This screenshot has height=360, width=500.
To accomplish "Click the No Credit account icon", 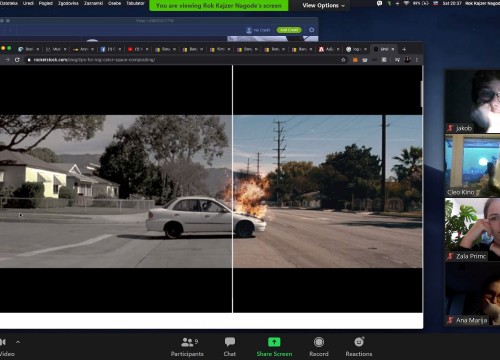I will 249,30.
